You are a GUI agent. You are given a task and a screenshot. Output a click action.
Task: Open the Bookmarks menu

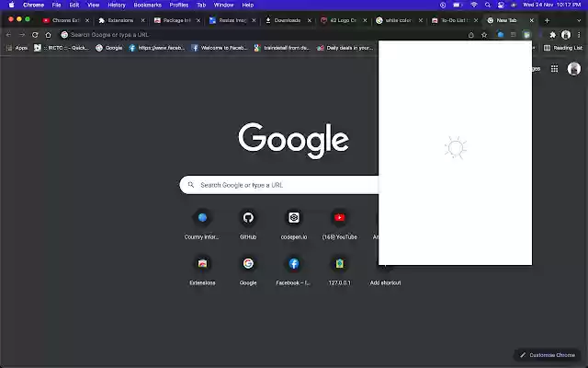point(147,5)
